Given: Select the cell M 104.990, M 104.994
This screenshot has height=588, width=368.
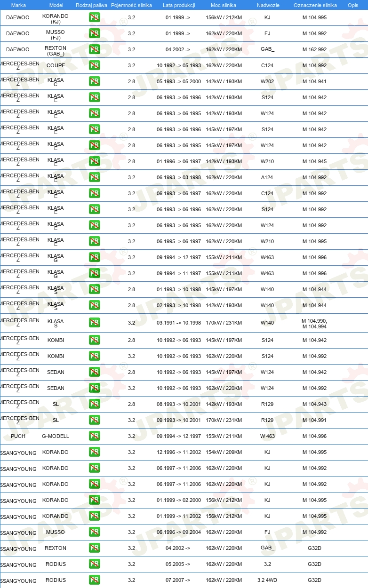Looking at the screenshot, I should pyautogui.click(x=314, y=323).
